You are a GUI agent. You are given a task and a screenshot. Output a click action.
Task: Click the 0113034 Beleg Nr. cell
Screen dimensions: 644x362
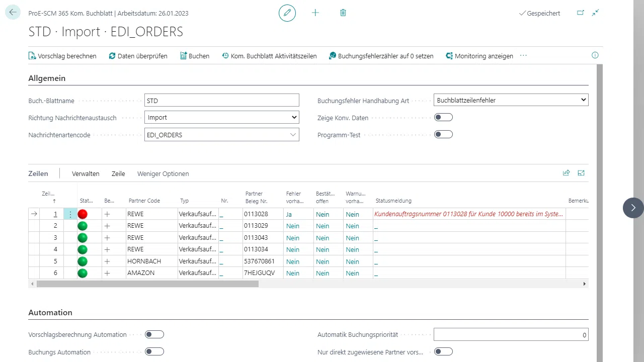[263, 249]
